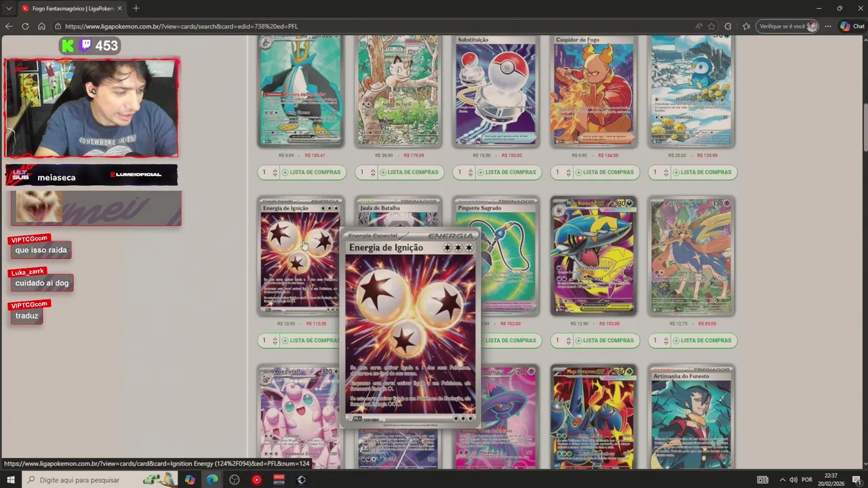
Task: Open the red play-button app in taskbar
Action: click(x=256, y=480)
